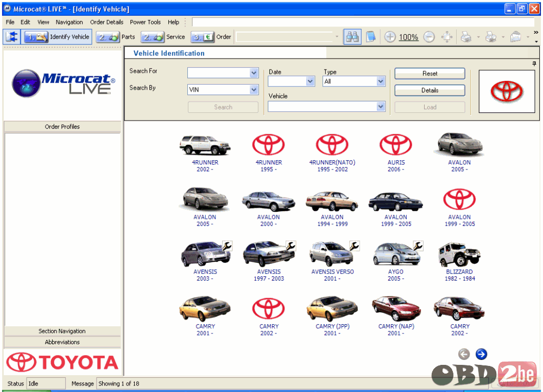543x392 pixels.
Task: Open the Navigation menu
Action: (x=70, y=22)
